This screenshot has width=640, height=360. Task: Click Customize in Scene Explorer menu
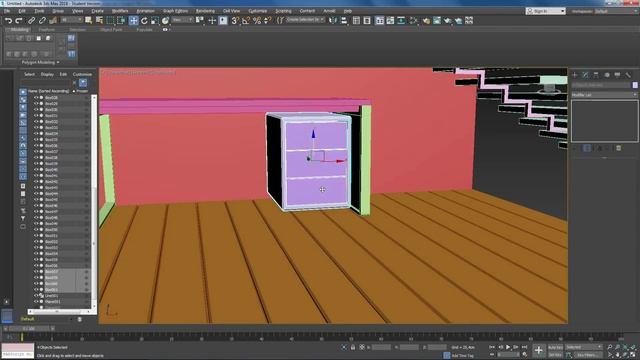point(82,74)
